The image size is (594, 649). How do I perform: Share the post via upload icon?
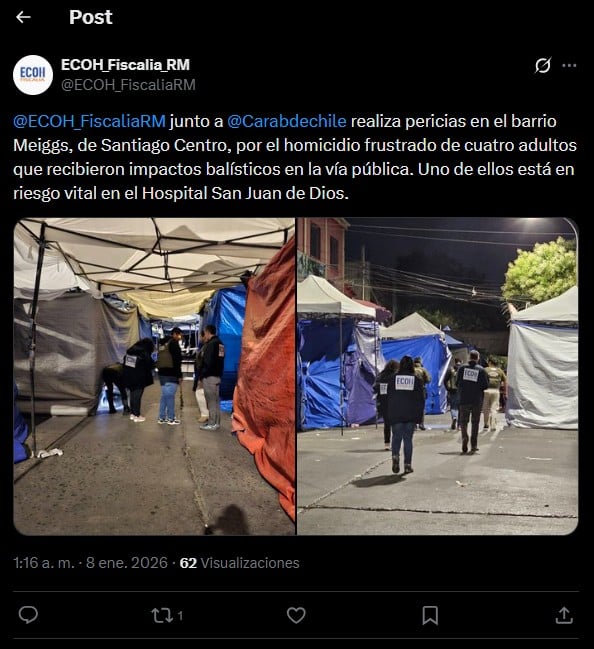[564, 615]
